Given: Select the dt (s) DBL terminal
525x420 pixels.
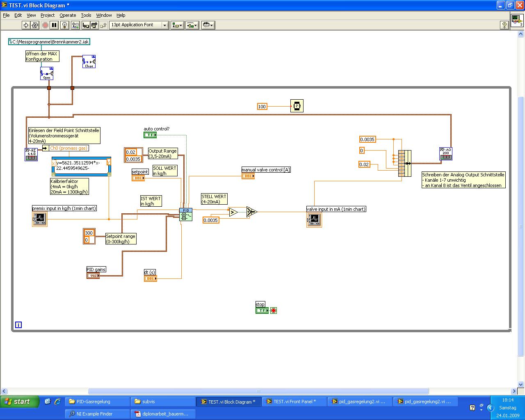Looking at the screenshot, I should (151, 278).
